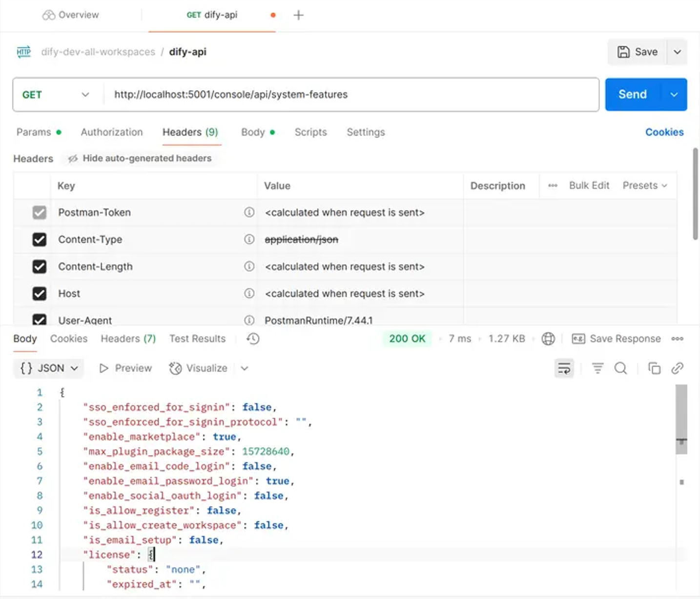Click the info icon beside Content-Type
Image resolution: width=700 pixels, height=599 pixels.
(x=249, y=240)
